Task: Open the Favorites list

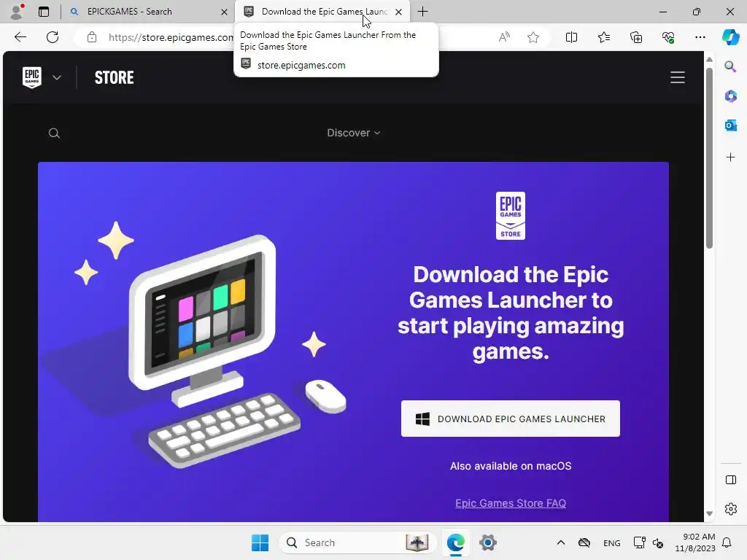Action: [603, 37]
